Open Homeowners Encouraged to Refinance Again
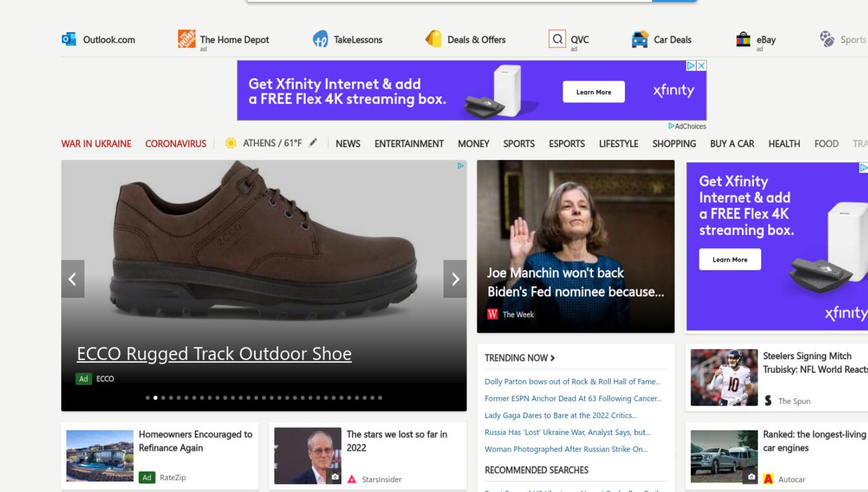 tap(196, 441)
